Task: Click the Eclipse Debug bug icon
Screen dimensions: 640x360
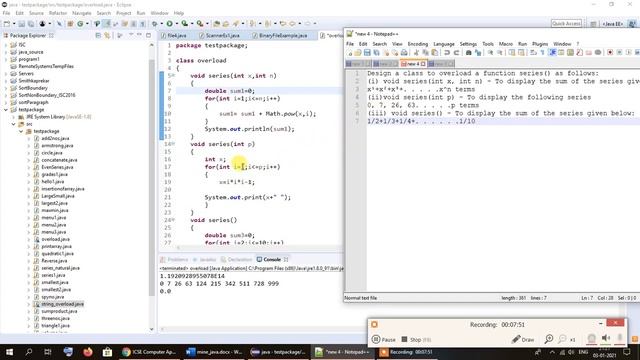Action: [154, 24]
